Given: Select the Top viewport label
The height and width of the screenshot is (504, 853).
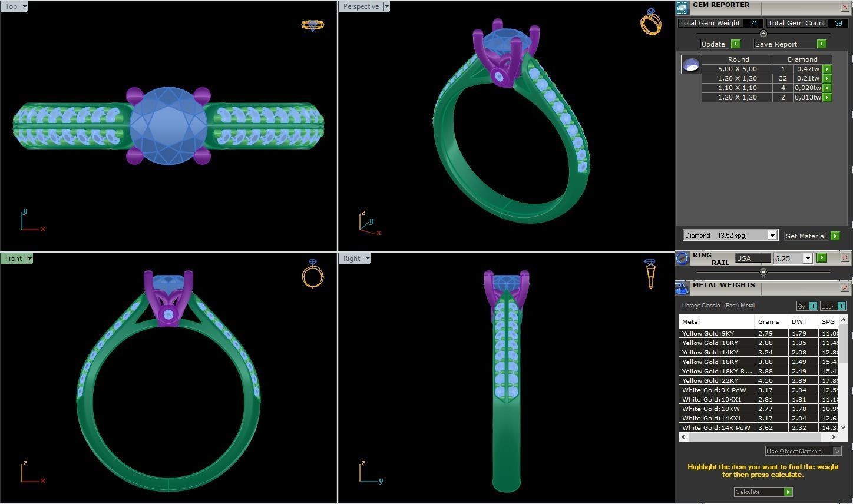Looking at the screenshot, I should (x=11, y=6).
